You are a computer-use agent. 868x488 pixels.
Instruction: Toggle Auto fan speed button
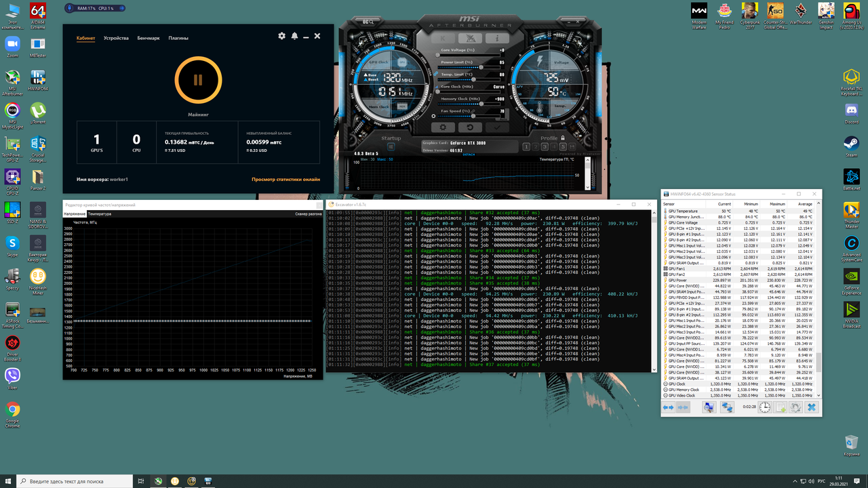tap(502, 119)
